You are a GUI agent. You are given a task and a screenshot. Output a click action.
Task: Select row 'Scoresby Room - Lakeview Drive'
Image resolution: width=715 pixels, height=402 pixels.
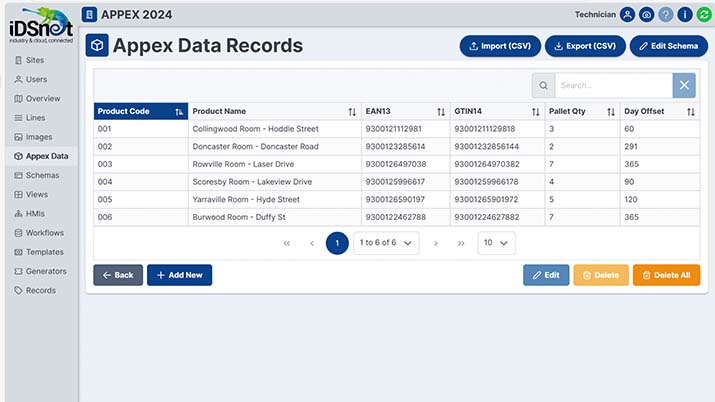pos(396,182)
